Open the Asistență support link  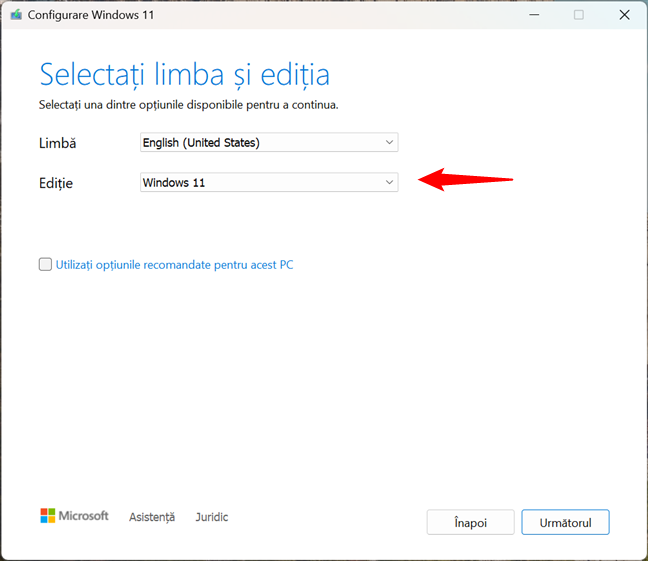152,517
